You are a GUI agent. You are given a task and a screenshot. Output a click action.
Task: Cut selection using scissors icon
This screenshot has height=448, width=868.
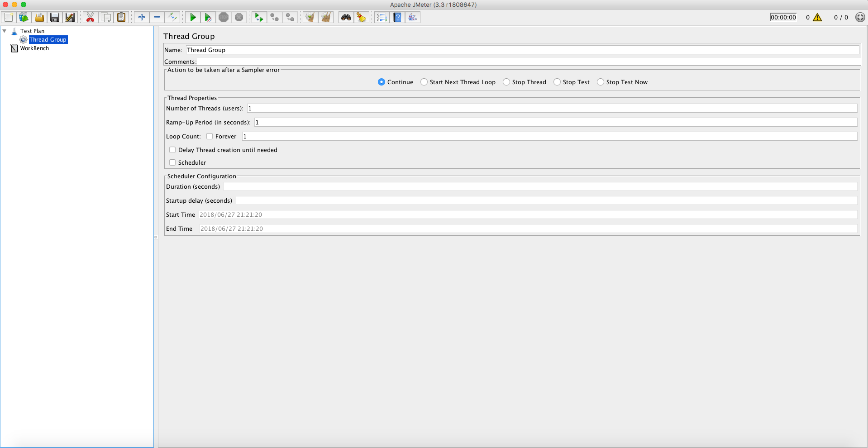coord(91,17)
